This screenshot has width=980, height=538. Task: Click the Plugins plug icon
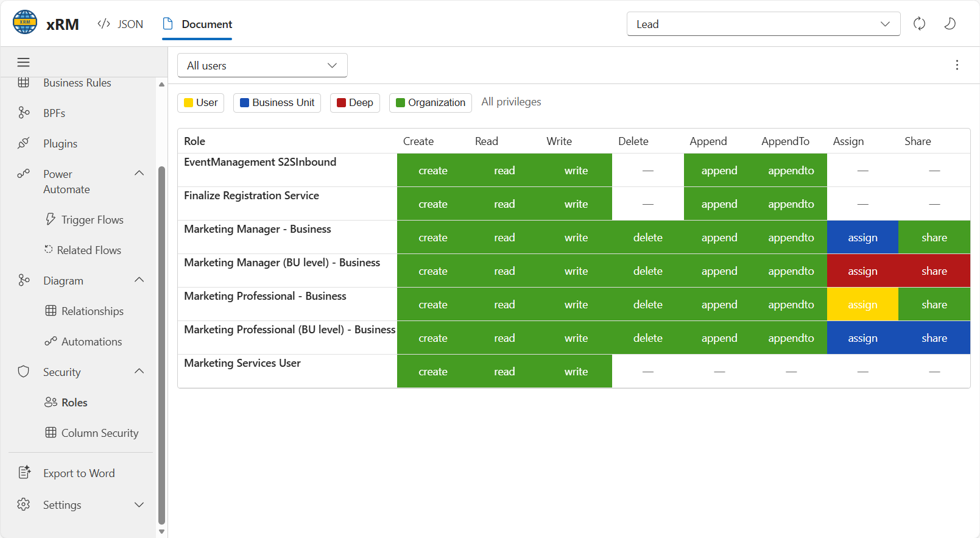pyautogui.click(x=24, y=143)
